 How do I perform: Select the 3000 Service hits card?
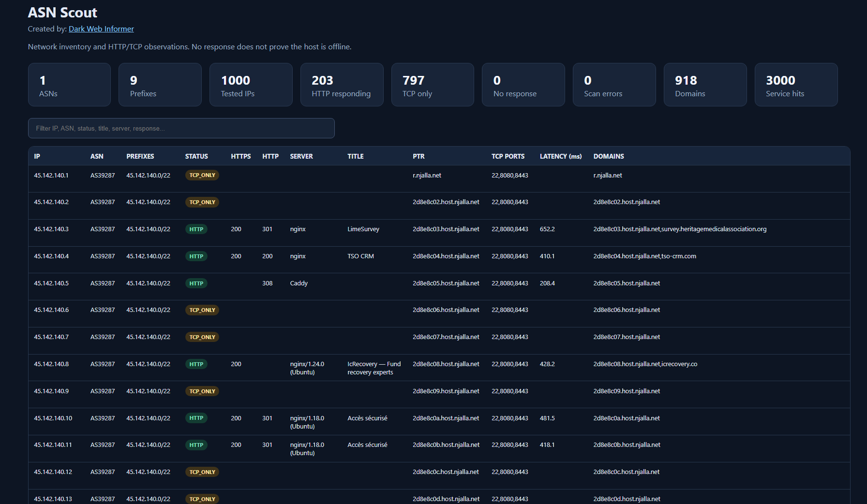(796, 85)
